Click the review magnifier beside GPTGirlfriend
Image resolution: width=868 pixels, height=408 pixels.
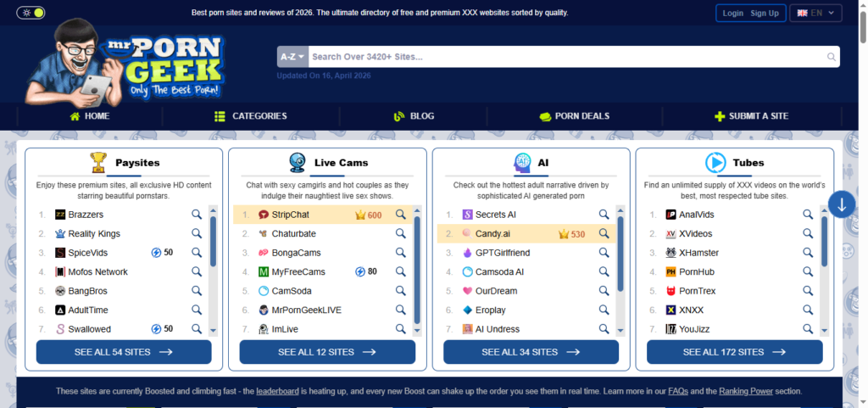point(604,253)
